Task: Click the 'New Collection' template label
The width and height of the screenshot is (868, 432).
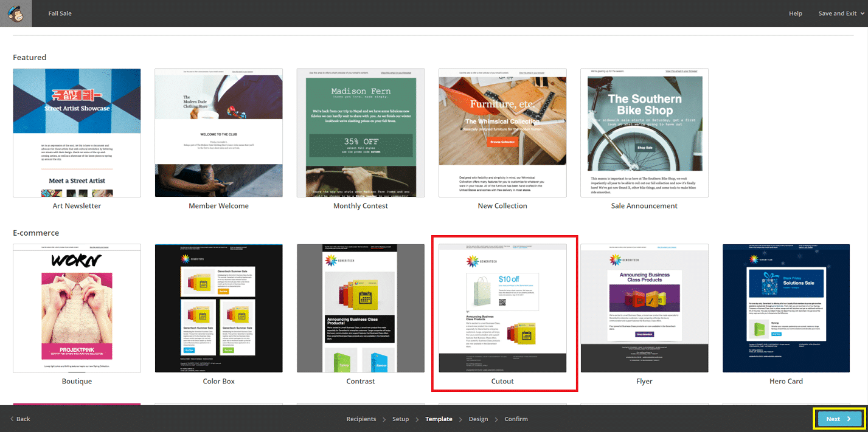Action: (x=502, y=206)
